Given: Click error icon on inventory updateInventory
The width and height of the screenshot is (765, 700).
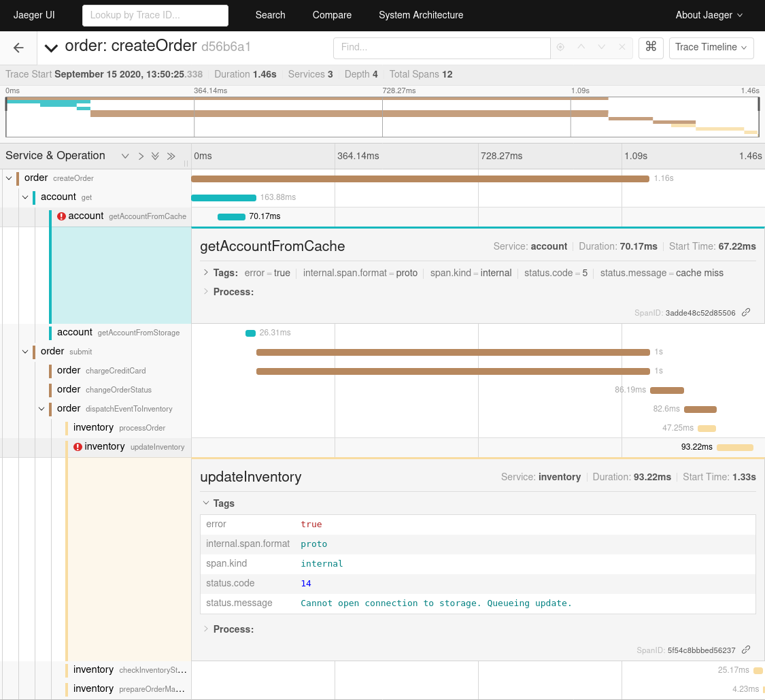Looking at the screenshot, I should point(78,447).
